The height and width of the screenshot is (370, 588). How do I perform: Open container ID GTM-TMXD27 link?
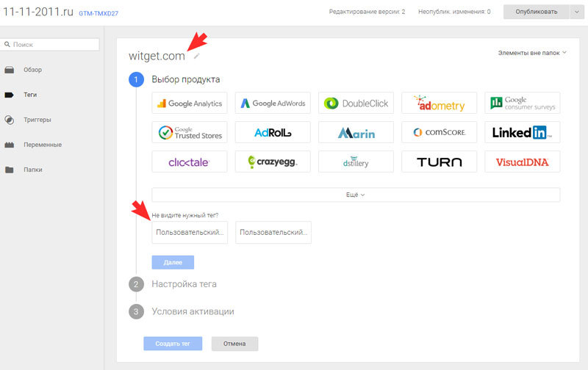[x=98, y=13]
